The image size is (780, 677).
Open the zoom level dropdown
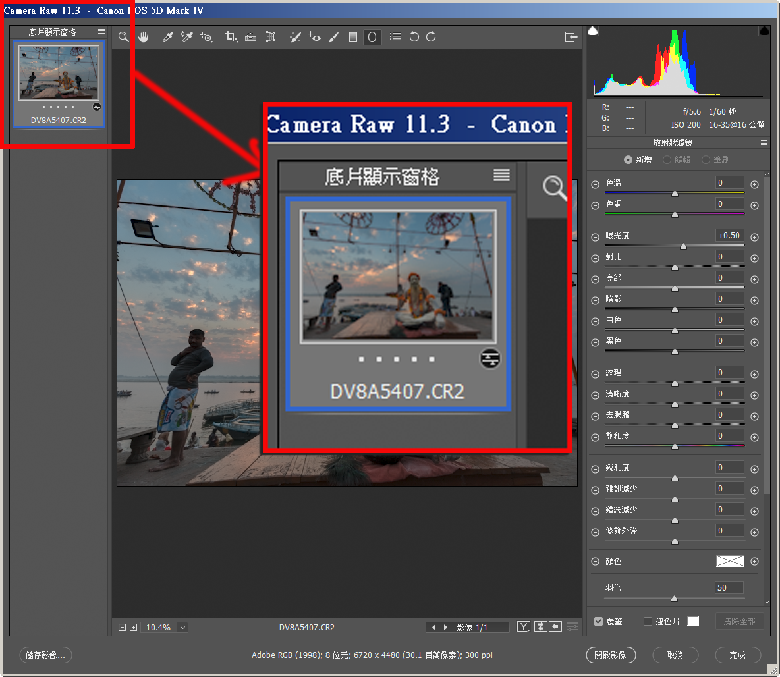(183, 627)
